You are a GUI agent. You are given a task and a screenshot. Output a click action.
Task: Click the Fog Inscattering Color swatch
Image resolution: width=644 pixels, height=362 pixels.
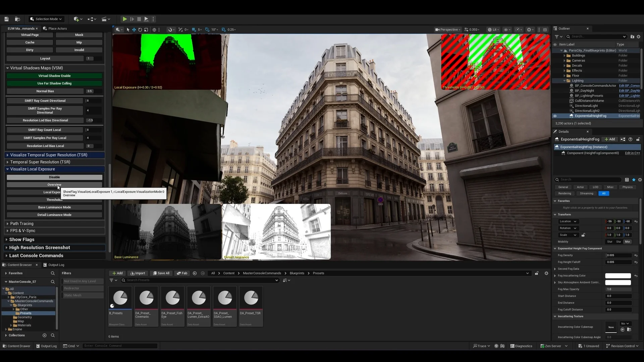618,276
